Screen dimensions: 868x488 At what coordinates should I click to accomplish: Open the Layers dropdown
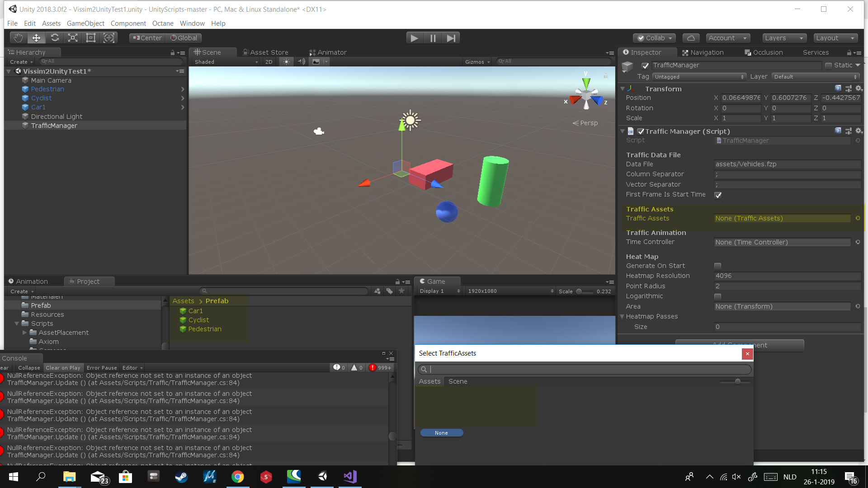coord(784,38)
